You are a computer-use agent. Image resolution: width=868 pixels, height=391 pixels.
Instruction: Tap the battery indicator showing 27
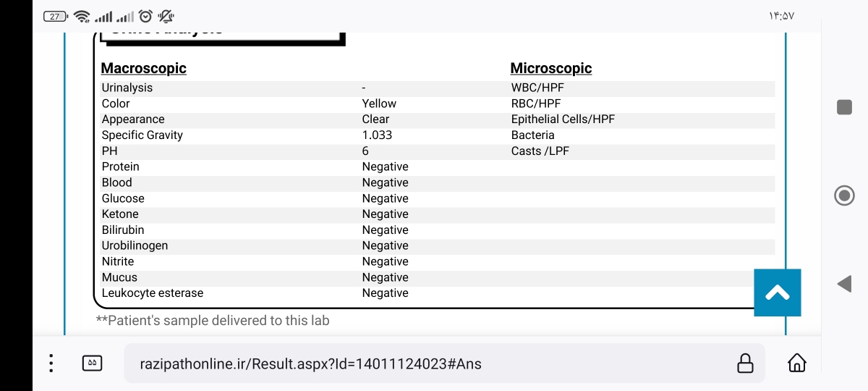click(56, 16)
